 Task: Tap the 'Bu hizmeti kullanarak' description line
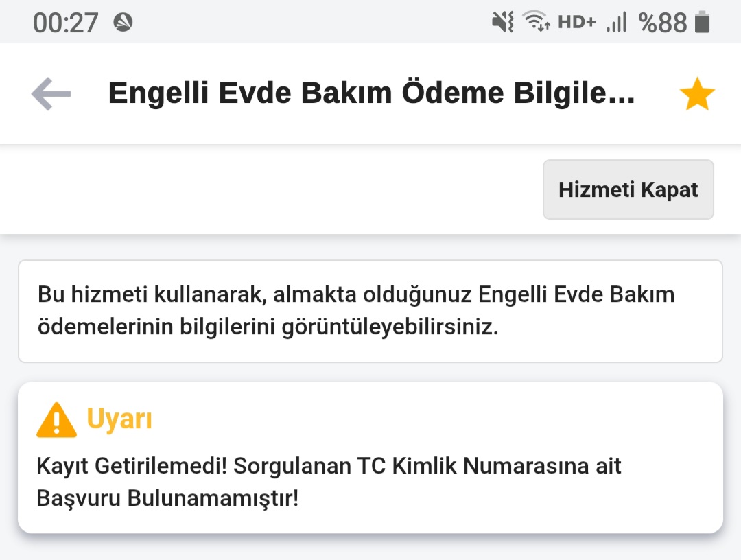point(356,294)
